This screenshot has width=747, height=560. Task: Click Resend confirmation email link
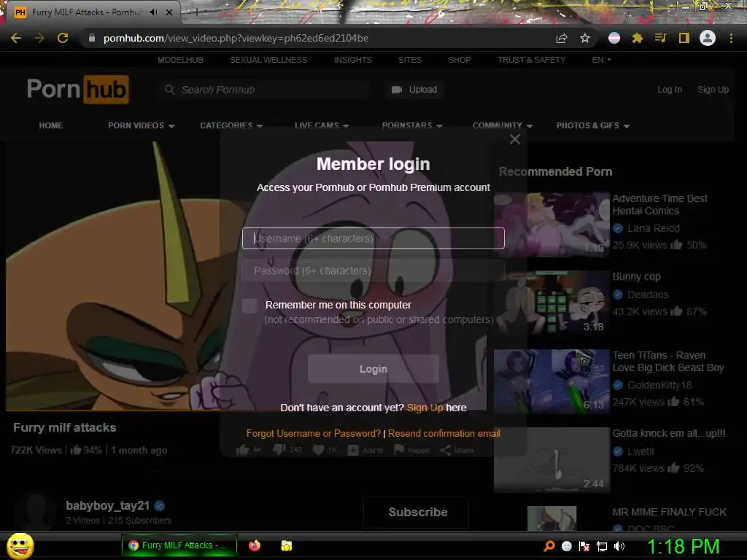pyautogui.click(x=444, y=433)
